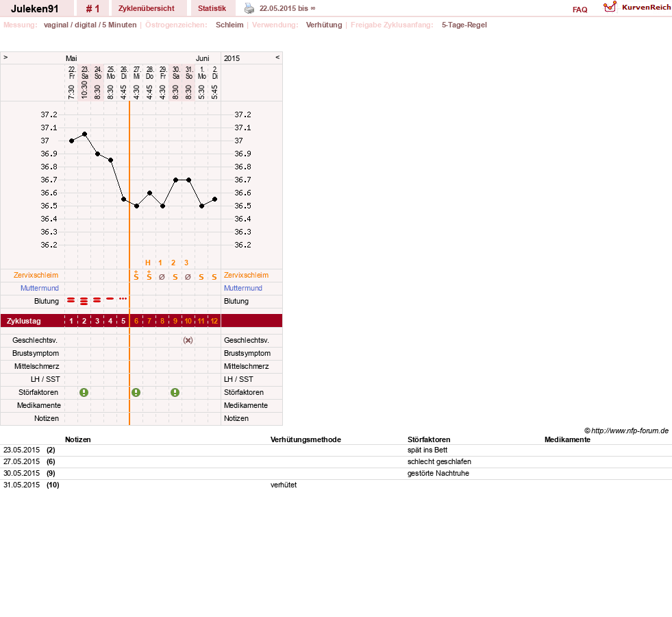The width and height of the screenshot is (672, 617).
Task: Click spotting dots symbol on cycle day 5
Action: point(123,298)
